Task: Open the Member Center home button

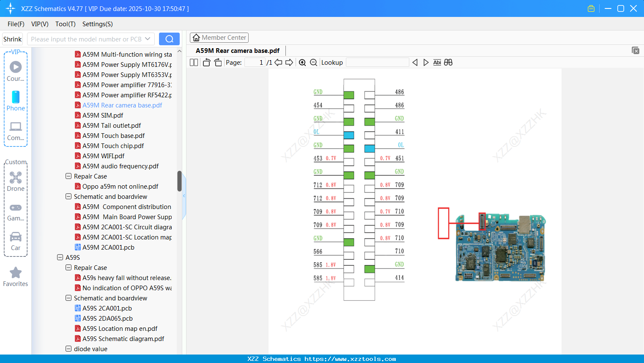Action: [x=219, y=38]
